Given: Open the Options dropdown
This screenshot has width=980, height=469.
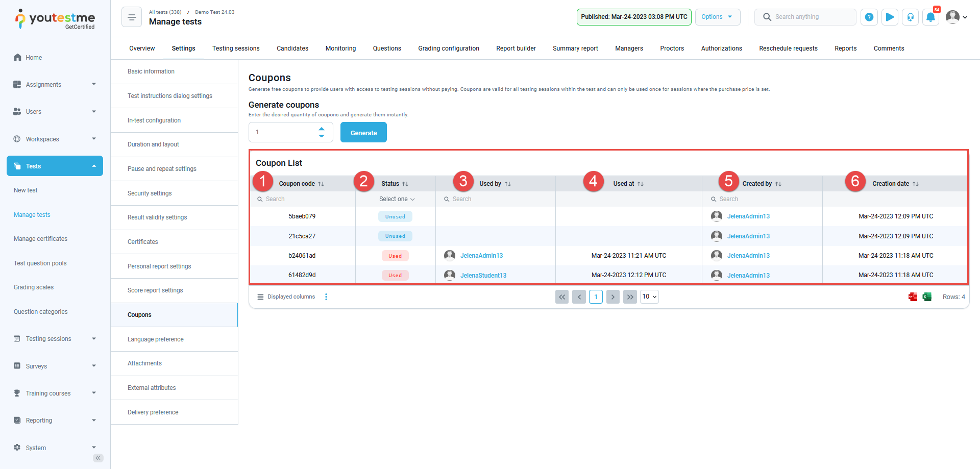Looking at the screenshot, I should pyautogui.click(x=717, y=17).
